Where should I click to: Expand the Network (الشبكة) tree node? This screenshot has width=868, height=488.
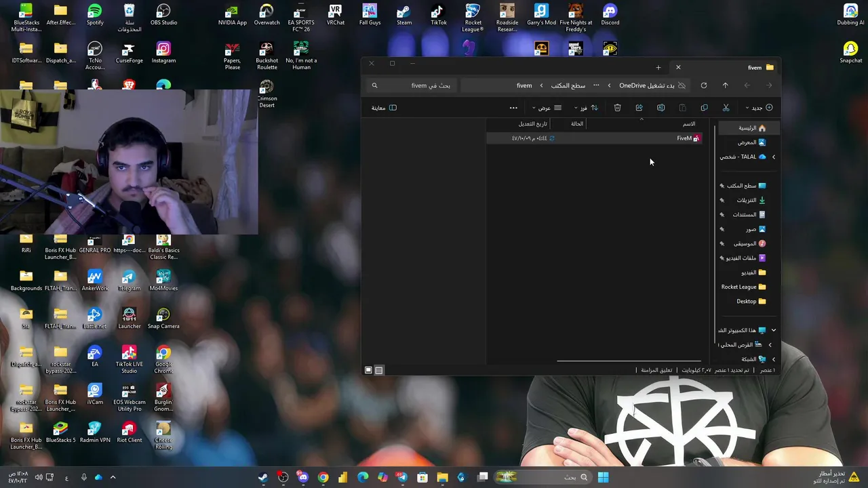click(x=773, y=359)
